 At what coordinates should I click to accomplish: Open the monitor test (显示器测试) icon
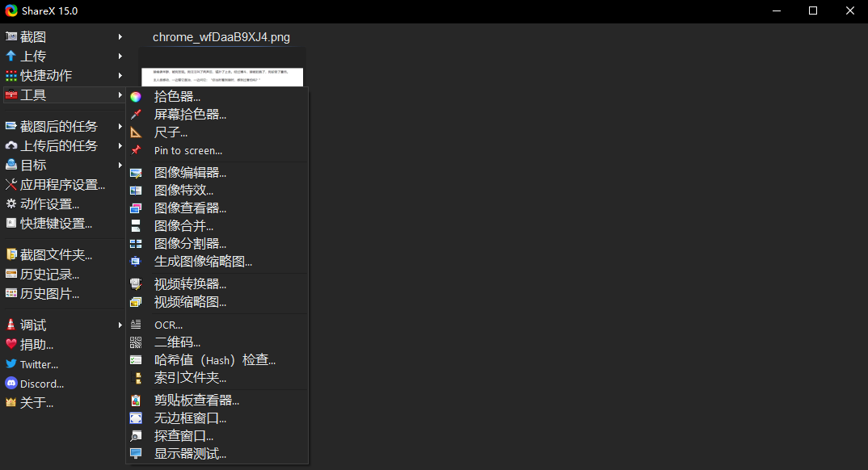pyautogui.click(x=136, y=453)
